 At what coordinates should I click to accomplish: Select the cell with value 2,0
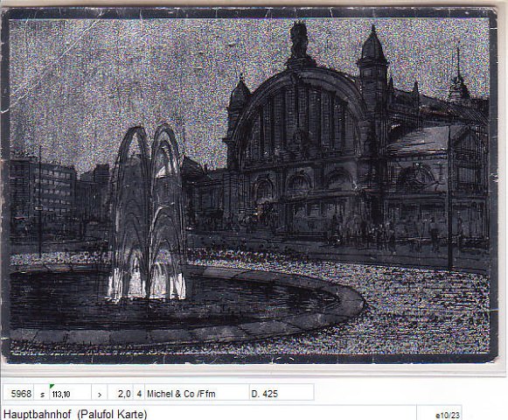click(x=121, y=394)
